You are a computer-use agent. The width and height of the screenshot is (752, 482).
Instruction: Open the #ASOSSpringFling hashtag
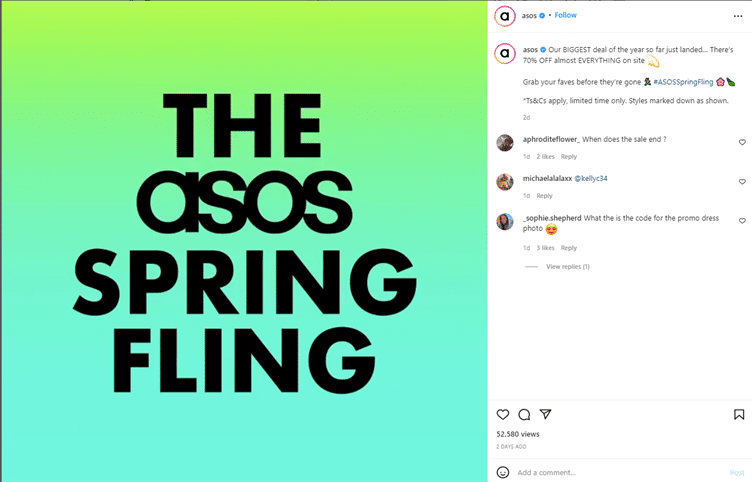pyautogui.click(x=682, y=80)
